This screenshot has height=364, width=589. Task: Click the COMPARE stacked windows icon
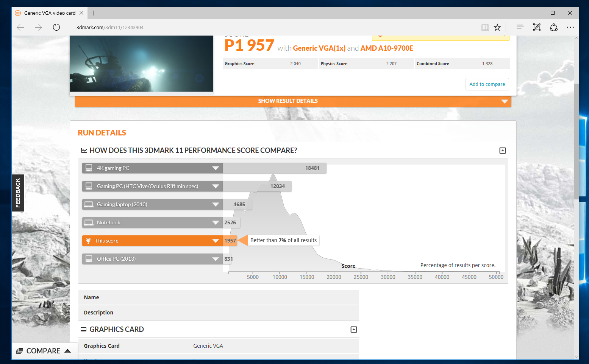(x=20, y=351)
